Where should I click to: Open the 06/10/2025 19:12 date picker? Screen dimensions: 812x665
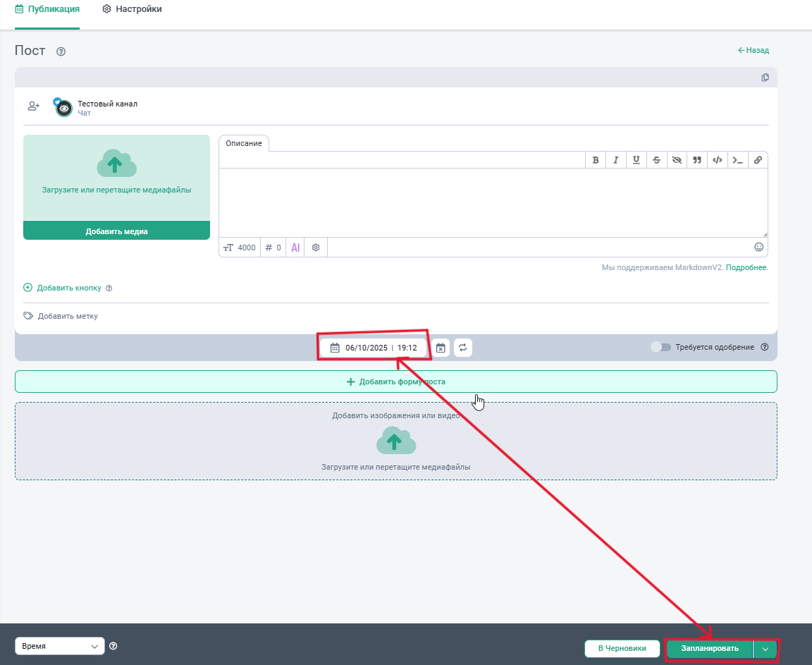(x=374, y=348)
